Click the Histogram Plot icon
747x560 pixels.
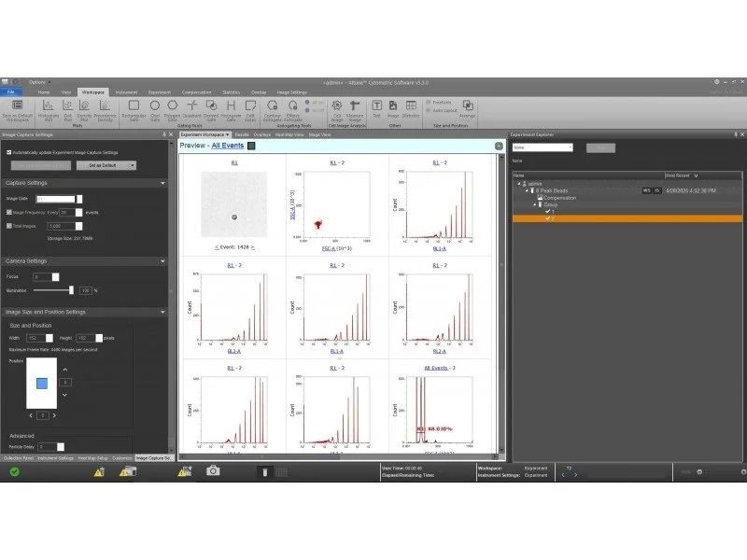pos(46,108)
